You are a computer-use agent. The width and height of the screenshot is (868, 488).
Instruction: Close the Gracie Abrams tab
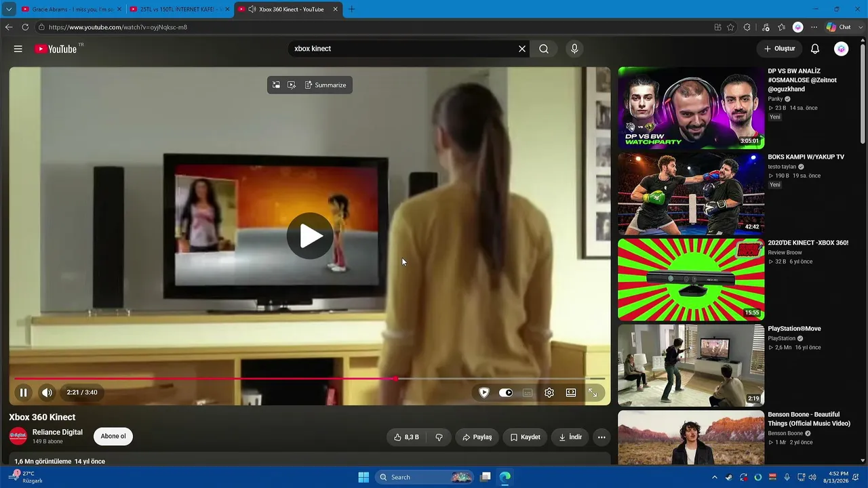(120, 9)
